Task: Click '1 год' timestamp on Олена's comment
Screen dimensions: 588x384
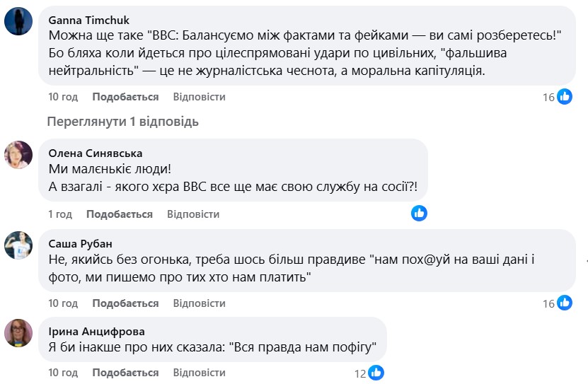Action: 60,214
